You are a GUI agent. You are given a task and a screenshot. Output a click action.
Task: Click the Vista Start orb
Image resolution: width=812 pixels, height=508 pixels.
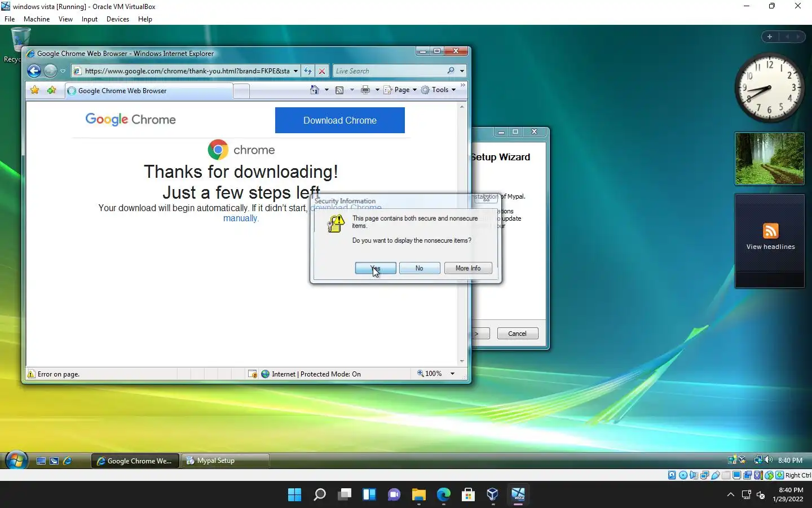click(17, 461)
